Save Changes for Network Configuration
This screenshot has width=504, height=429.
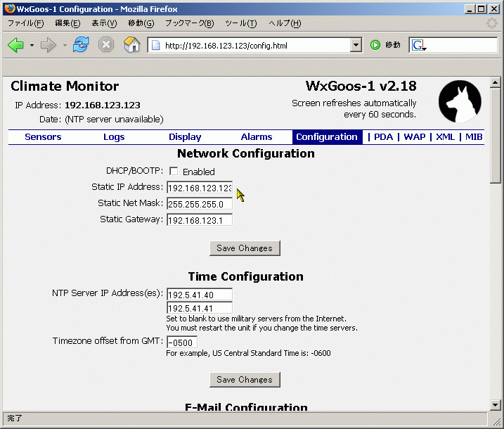click(x=245, y=248)
